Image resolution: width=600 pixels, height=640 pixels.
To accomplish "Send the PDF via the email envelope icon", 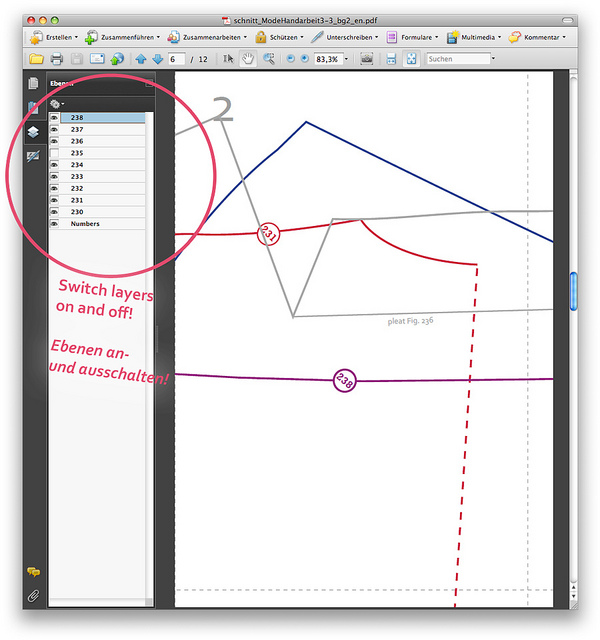I will [x=97, y=59].
